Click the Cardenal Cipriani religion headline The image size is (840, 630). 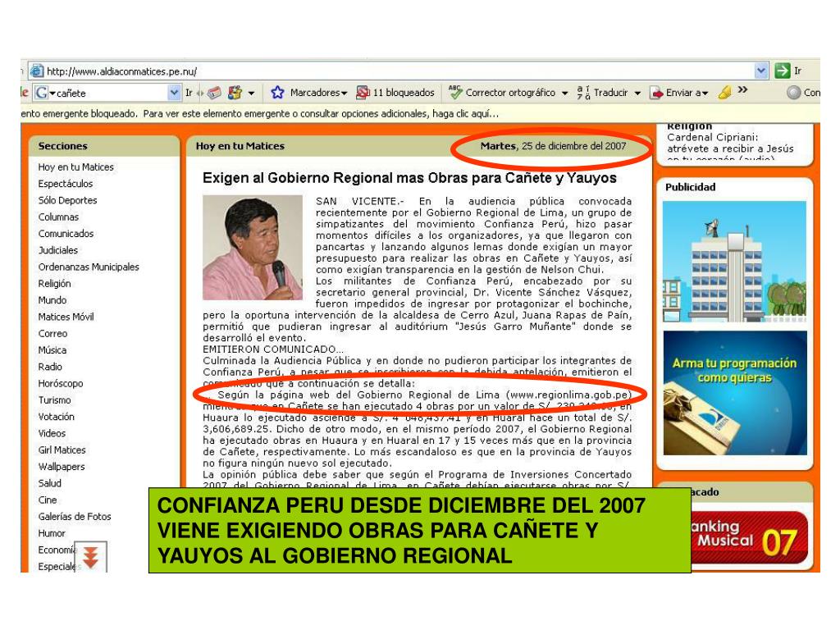point(729,143)
